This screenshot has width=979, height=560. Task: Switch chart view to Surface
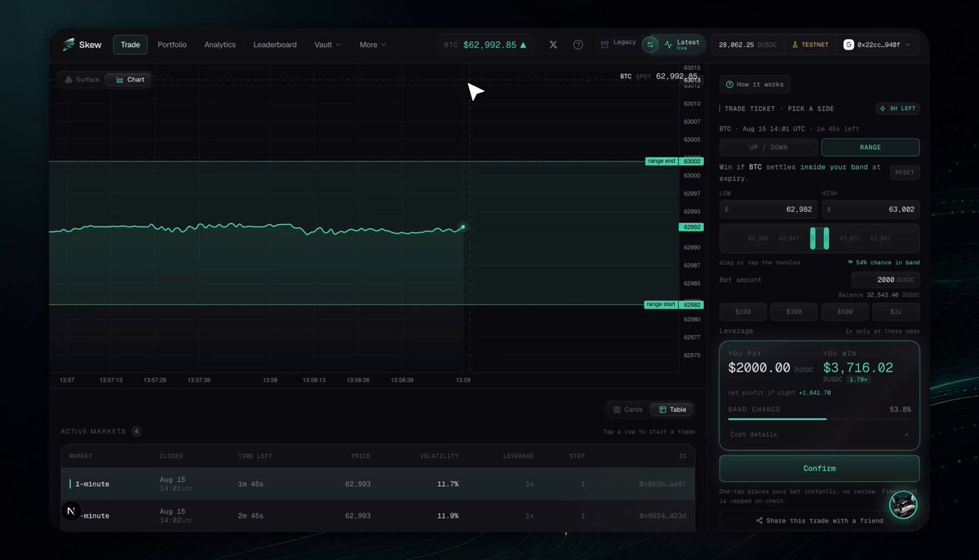(x=82, y=80)
